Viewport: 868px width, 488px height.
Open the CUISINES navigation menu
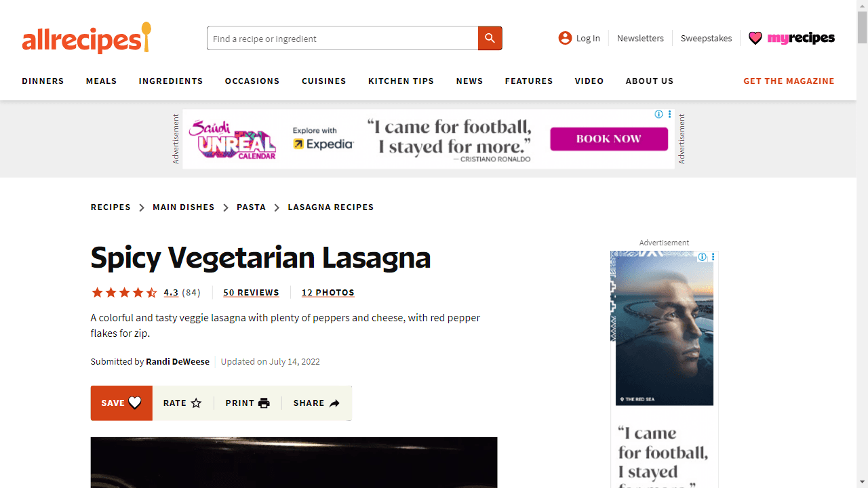(324, 81)
